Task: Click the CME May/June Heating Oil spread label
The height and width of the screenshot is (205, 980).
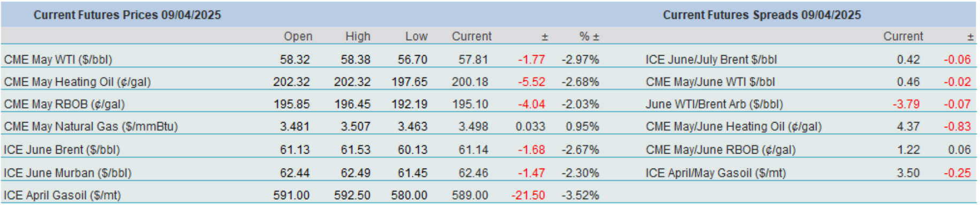Action: pyautogui.click(x=733, y=127)
